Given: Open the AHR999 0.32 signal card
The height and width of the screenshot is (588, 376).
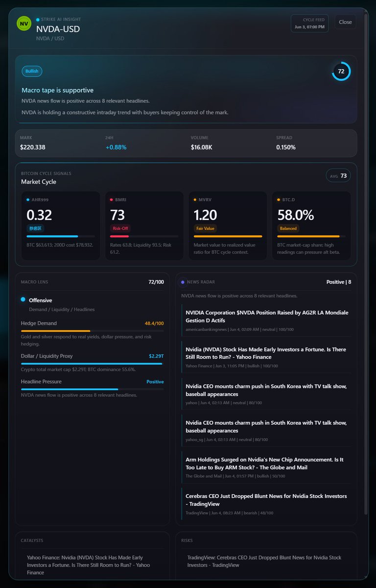Looking at the screenshot, I should (61, 225).
